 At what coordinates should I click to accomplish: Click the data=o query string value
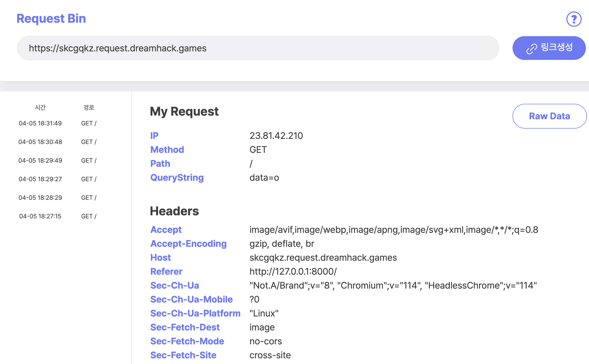click(x=264, y=178)
